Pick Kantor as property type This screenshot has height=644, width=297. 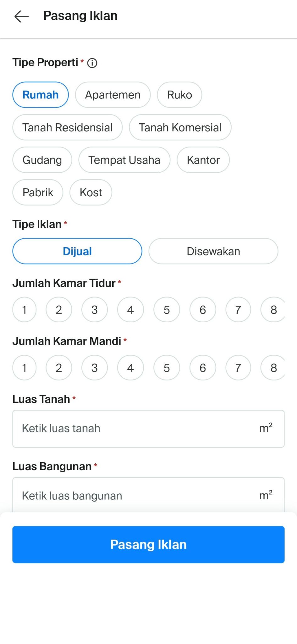203,160
